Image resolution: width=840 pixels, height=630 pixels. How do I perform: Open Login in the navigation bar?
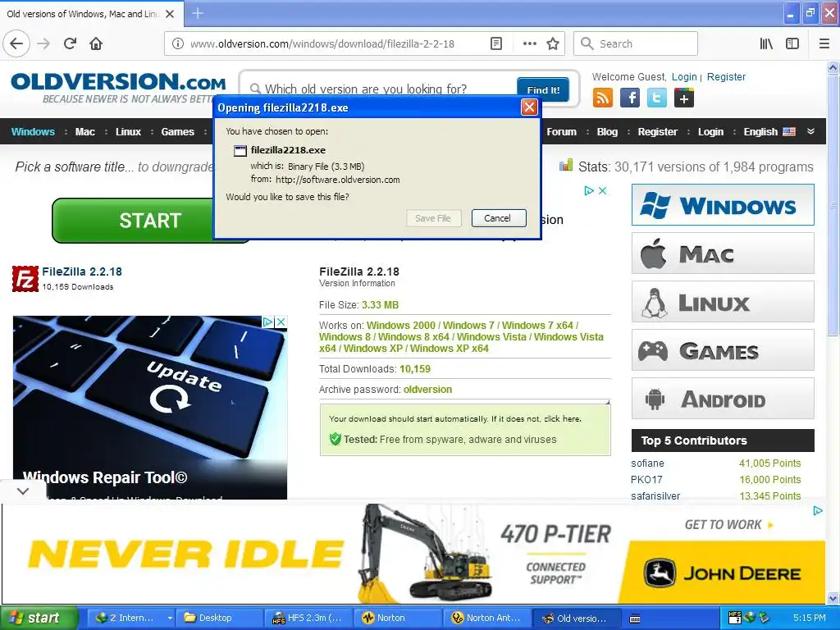coord(710,132)
